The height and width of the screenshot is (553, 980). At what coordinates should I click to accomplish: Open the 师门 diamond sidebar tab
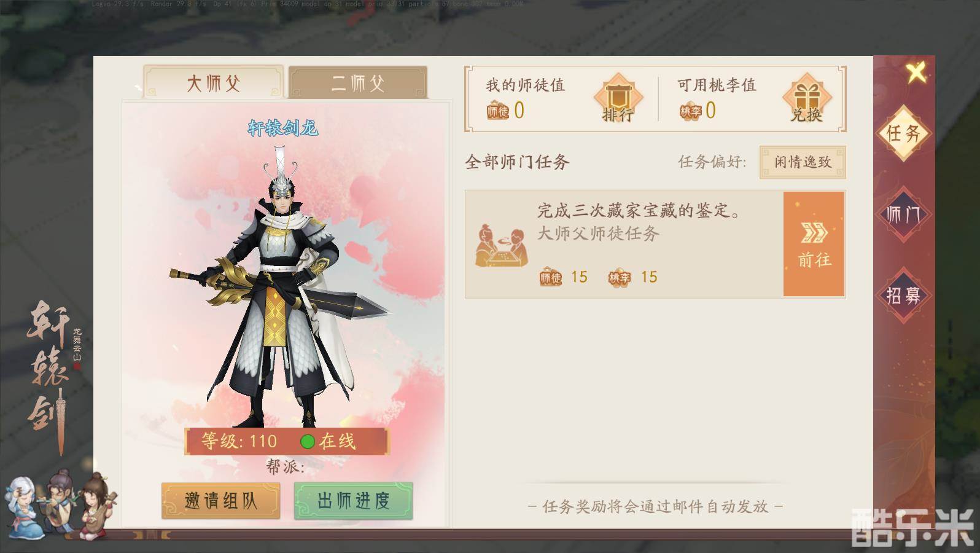(903, 214)
